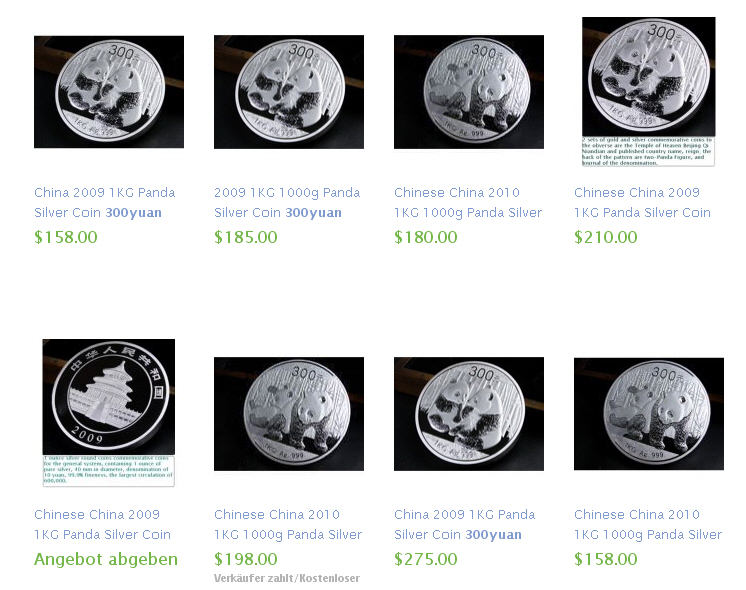This screenshot has height=590, width=746.
Task: Open 'Chinese China 2009' listing priced $210.00
Action: click(642, 202)
